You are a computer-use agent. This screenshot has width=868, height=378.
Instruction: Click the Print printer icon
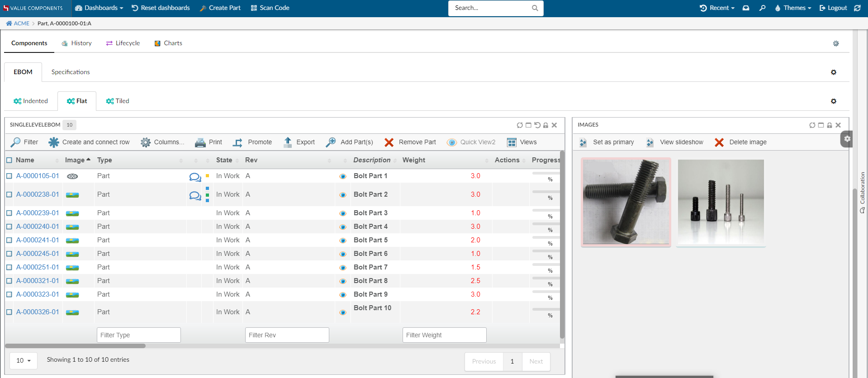point(200,142)
